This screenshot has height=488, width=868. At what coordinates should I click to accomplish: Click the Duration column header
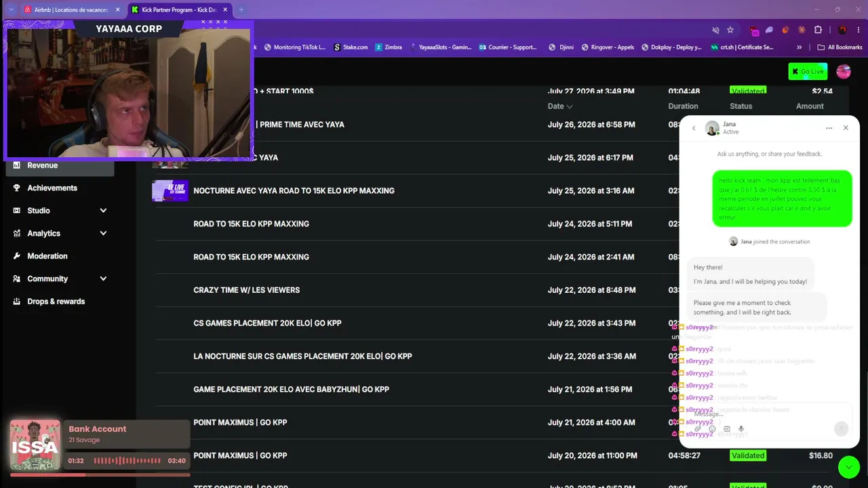pyautogui.click(x=683, y=106)
